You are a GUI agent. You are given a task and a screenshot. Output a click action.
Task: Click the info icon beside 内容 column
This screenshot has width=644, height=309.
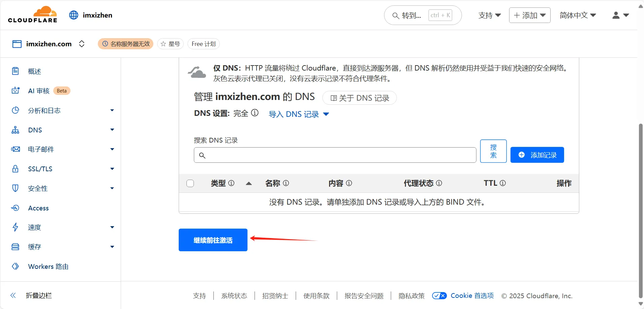click(349, 183)
